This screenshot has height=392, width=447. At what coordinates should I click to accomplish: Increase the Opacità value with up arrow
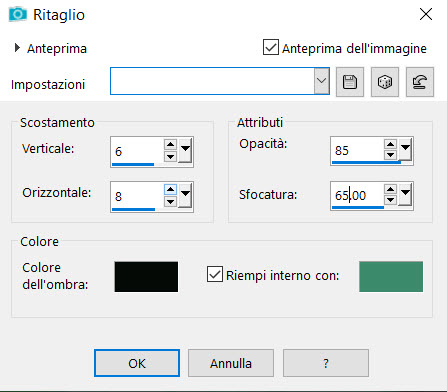point(390,144)
